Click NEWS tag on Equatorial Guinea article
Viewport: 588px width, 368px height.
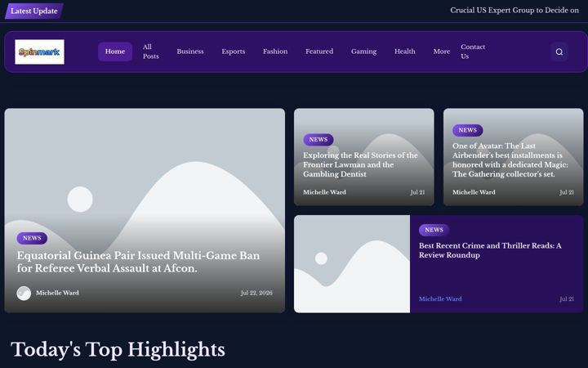(x=32, y=238)
